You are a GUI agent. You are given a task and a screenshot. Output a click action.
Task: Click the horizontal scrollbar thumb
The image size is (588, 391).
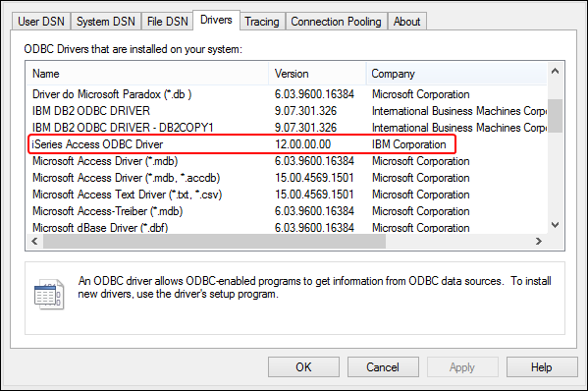(x=215, y=241)
